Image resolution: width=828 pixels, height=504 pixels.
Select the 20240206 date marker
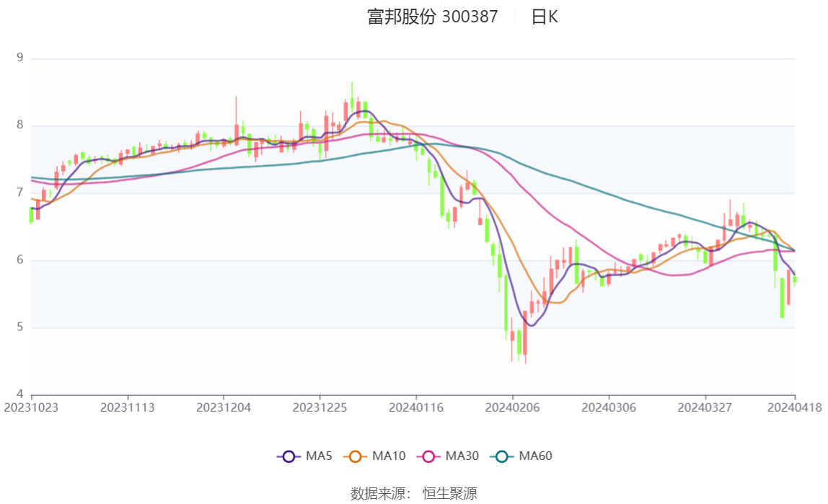point(512,408)
